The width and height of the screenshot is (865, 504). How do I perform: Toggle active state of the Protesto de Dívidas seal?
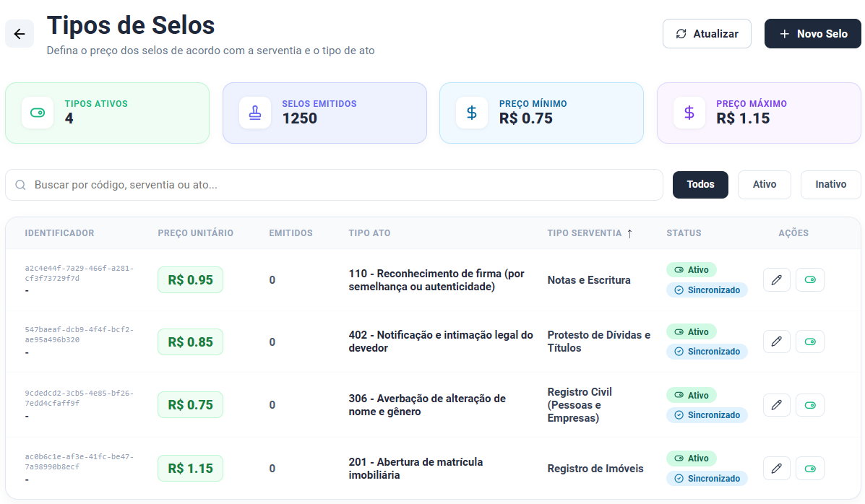click(810, 342)
